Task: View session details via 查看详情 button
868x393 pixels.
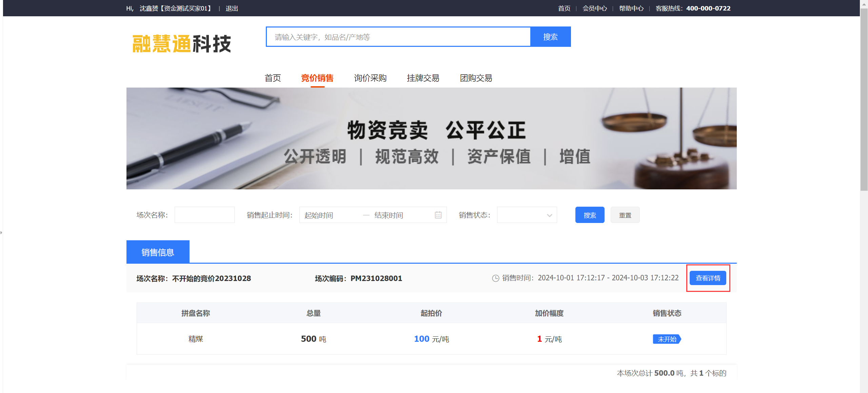Action: pyautogui.click(x=708, y=278)
